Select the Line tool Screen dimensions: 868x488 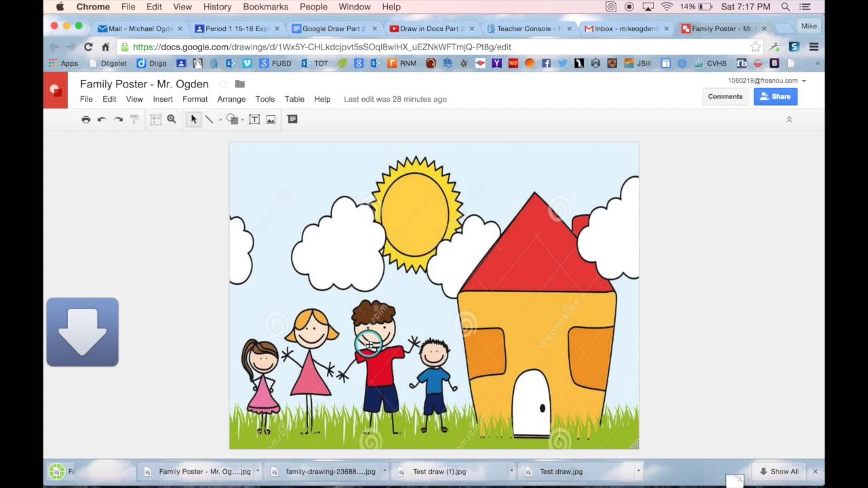coord(210,119)
